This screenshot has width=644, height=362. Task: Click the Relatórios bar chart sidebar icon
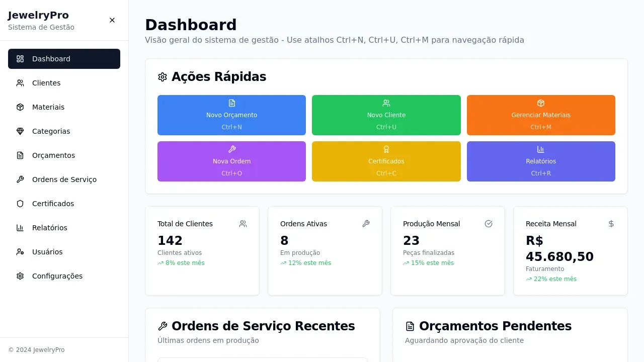point(20,228)
